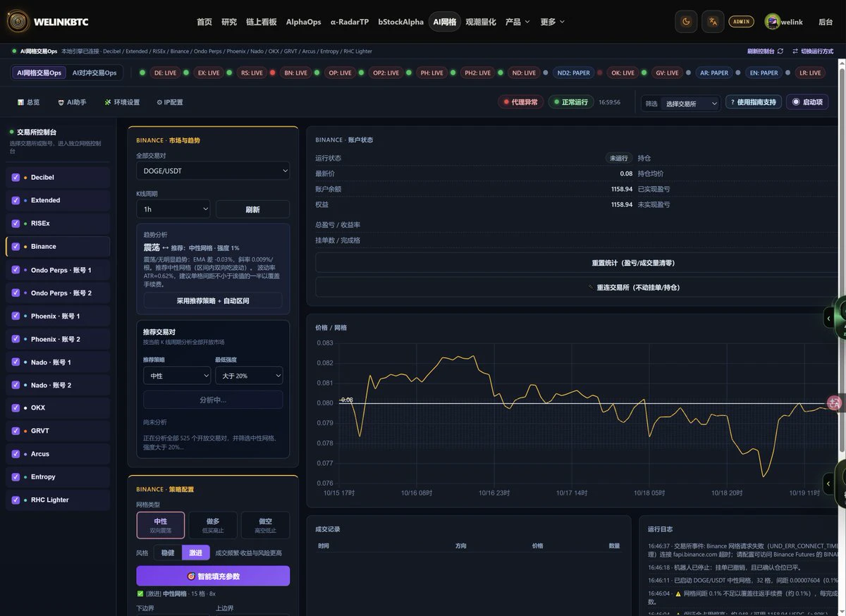Go to the AlphaOps nav tab
This screenshot has height=616, width=846.
(x=304, y=22)
